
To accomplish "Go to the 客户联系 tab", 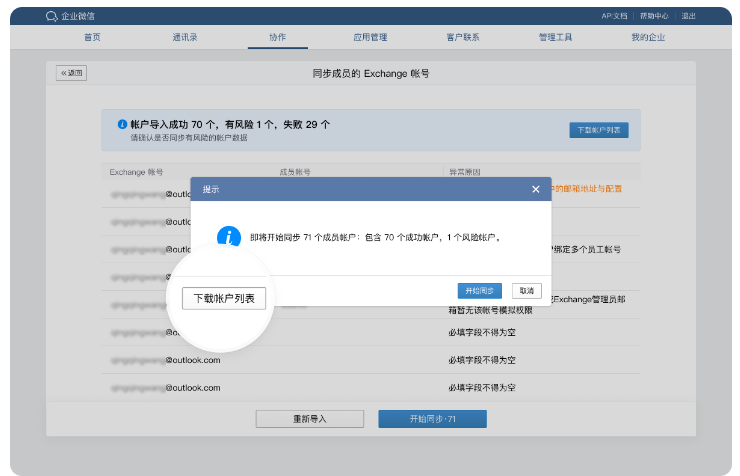I will pos(462,37).
